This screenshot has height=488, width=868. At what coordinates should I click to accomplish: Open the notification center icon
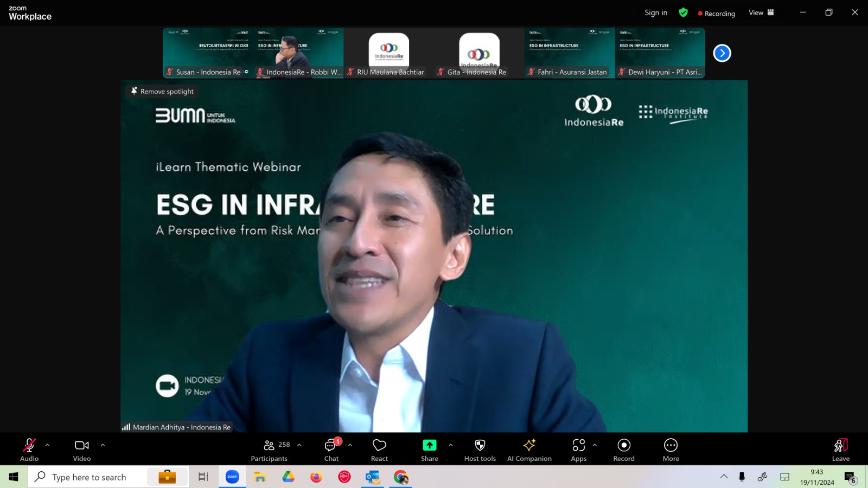click(850, 477)
